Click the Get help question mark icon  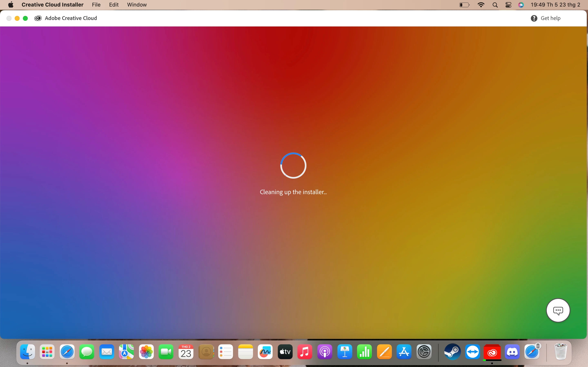tap(534, 18)
